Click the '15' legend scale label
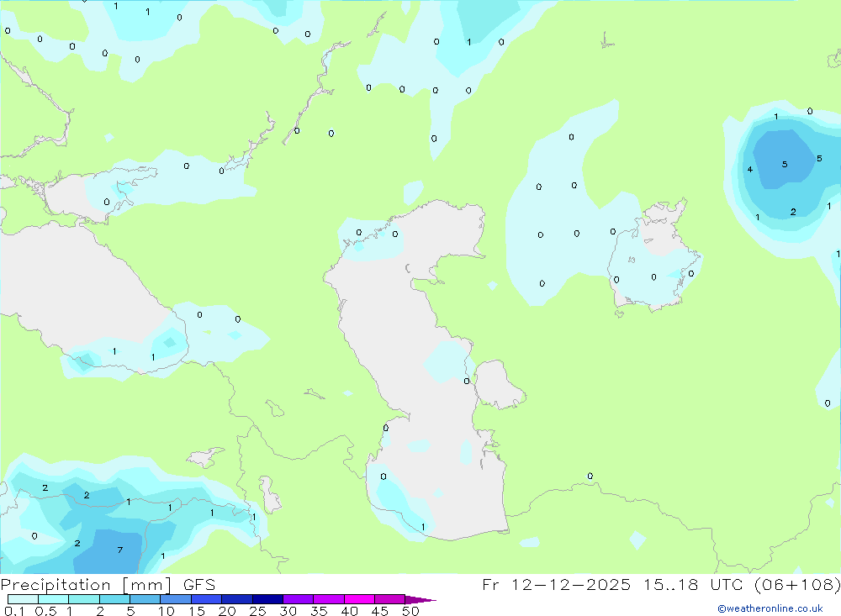Viewport: 841px width, 616px height. coord(197,611)
